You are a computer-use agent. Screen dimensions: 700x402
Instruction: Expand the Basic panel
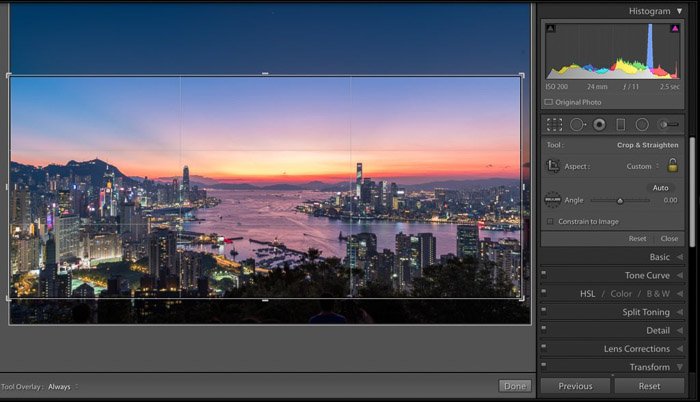(x=659, y=257)
